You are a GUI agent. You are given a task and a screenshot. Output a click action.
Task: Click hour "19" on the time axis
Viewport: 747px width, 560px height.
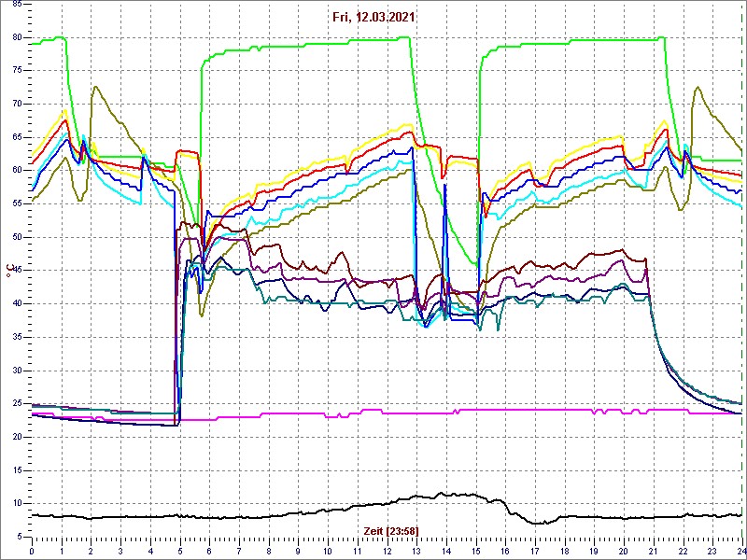pyautogui.click(x=594, y=551)
